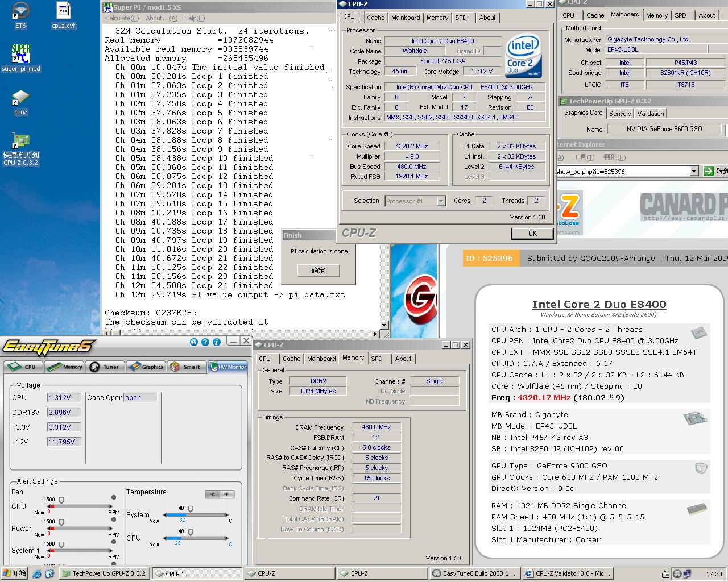Click the Core Speed 4320.2 MHz field

(x=412, y=146)
